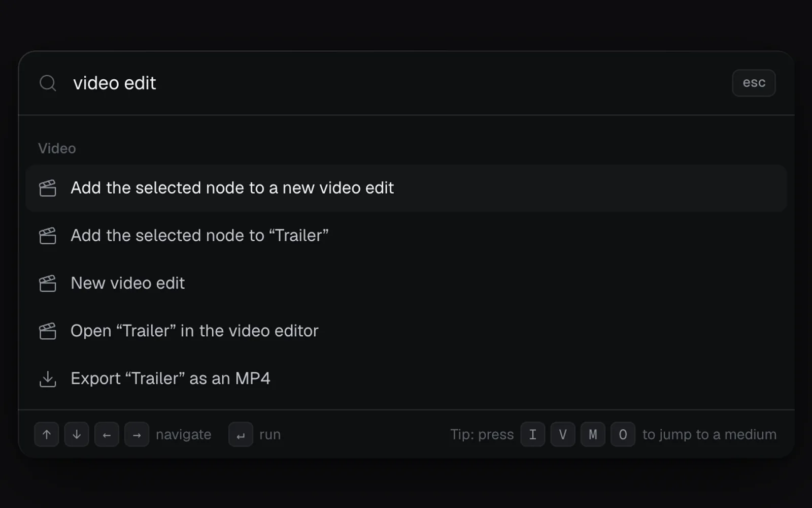Click the 'navigate' footer label
Image resolution: width=812 pixels, height=508 pixels.
tap(183, 435)
